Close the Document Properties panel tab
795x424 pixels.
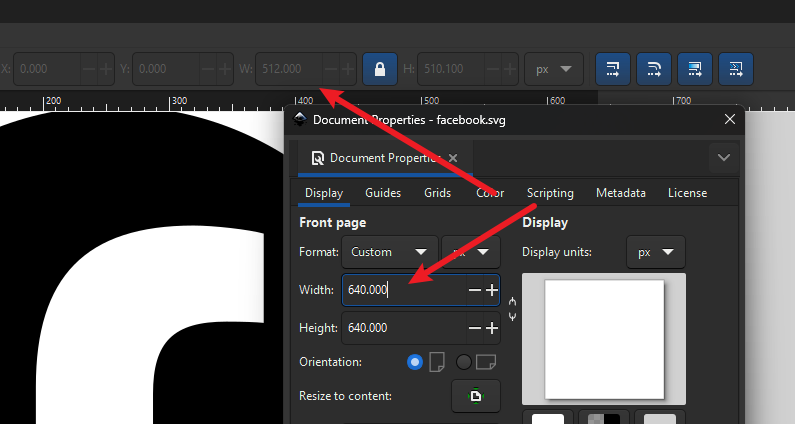453,158
